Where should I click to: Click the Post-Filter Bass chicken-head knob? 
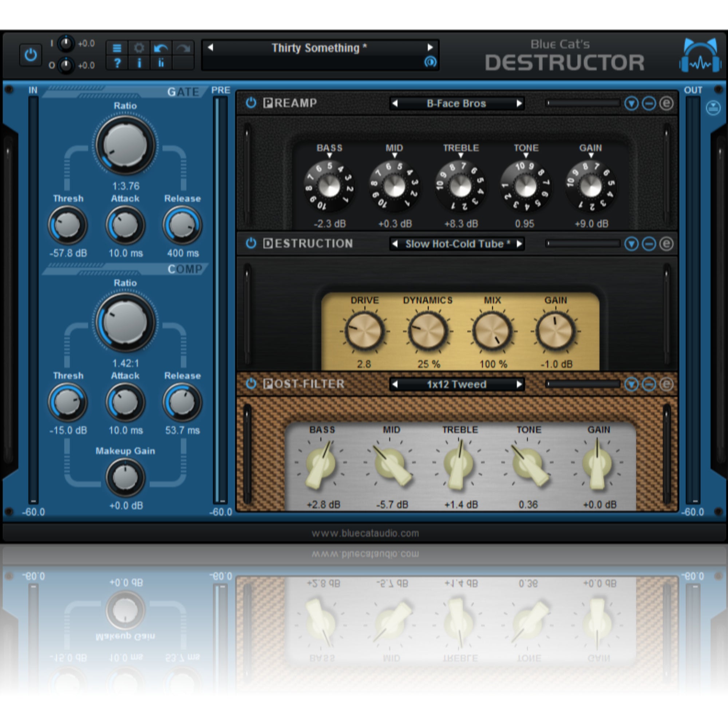[x=321, y=464]
